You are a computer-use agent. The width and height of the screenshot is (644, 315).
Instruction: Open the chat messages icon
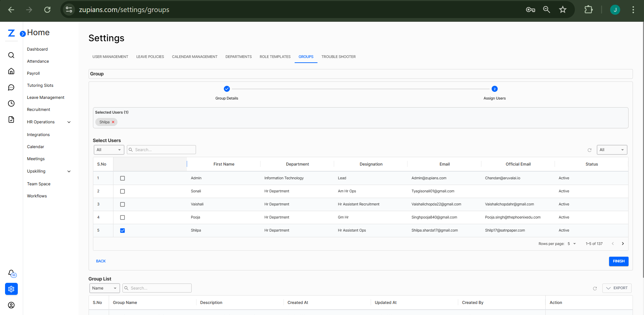(x=11, y=87)
